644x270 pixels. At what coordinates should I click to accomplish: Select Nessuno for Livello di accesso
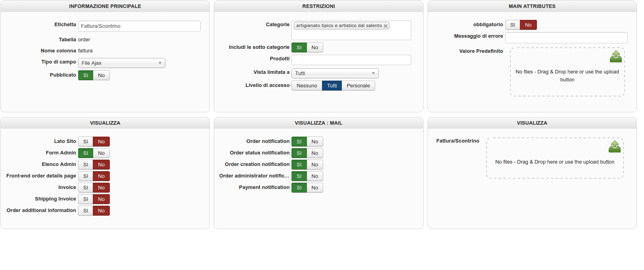pos(307,86)
